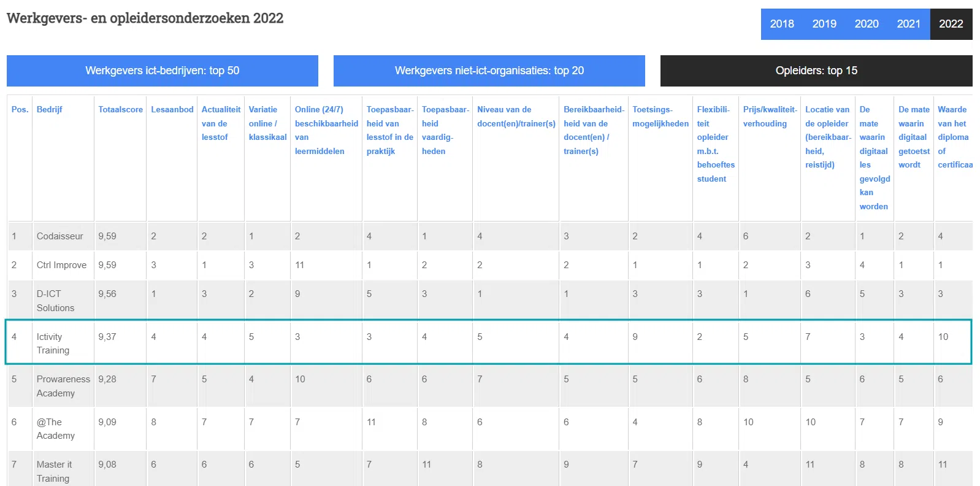Screen dimensions: 980x486
Task: Sort by Actualiteit van de lesstof
Action: point(221,123)
